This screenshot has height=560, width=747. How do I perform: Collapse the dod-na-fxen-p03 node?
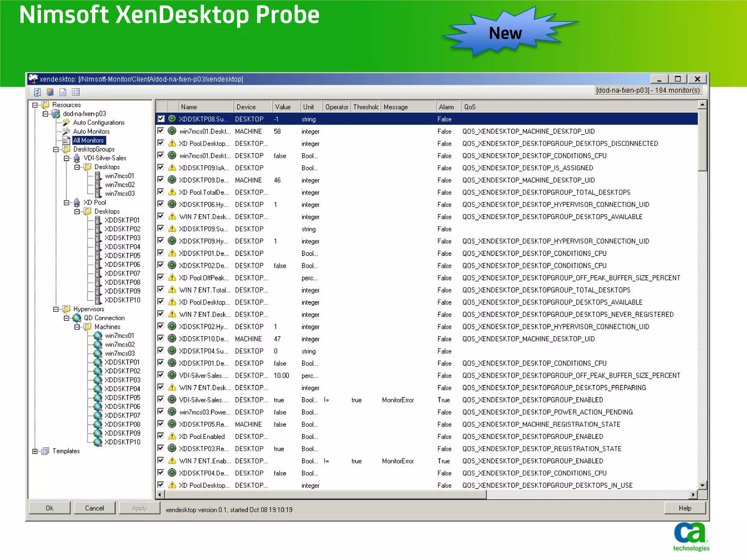click(x=46, y=114)
